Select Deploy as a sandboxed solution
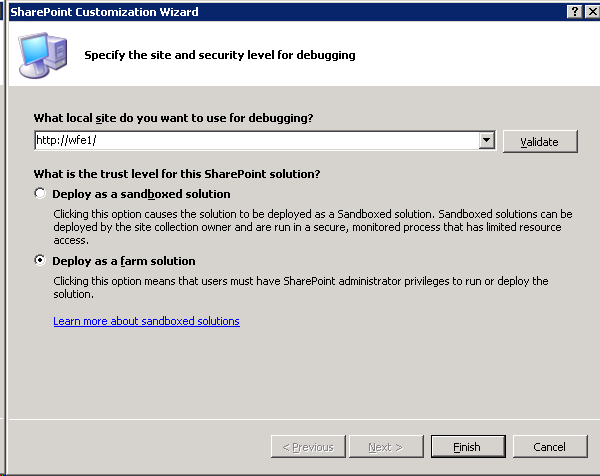Viewport: 600px width, 476px height. (40, 193)
